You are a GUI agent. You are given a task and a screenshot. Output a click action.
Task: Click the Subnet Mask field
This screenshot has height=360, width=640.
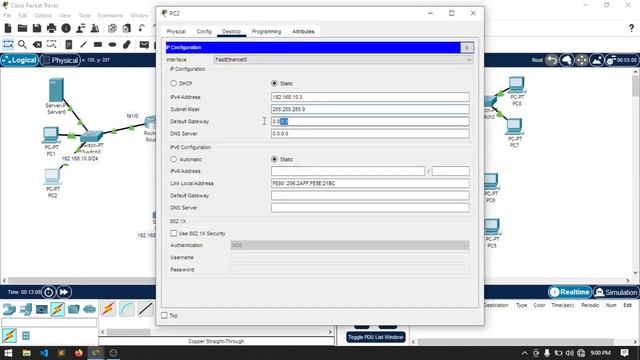[x=370, y=109]
